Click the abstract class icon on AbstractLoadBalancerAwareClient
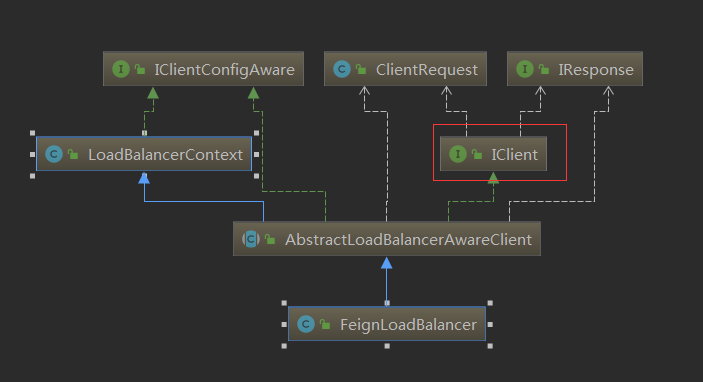Image resolution: width=703 pixels, height=382 pixels. click(251, 239)
